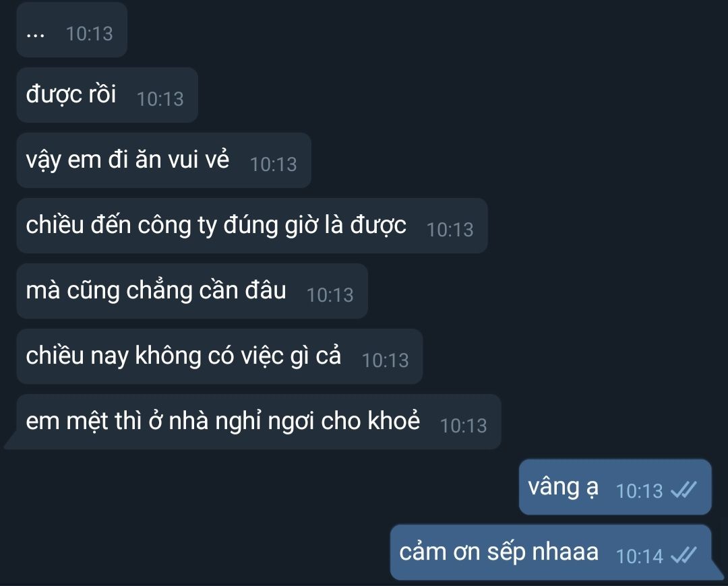Image resolution: width=728 pixels, height=586 pixels.
Task: Click the double-check icon on "vâng ạ"
Action: [x=684, y=490]
